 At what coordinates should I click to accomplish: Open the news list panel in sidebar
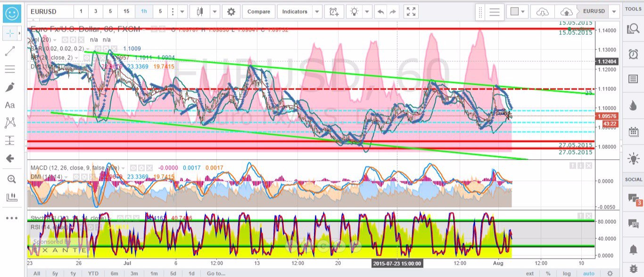point(633,80)
